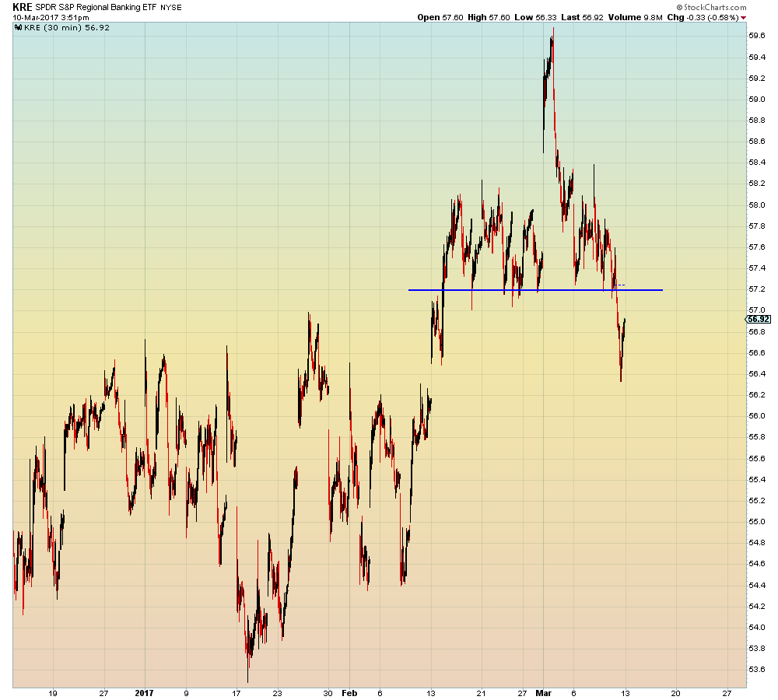Click the 'Open 57.60' value
The image size is (778, 700).
point(440,17)
